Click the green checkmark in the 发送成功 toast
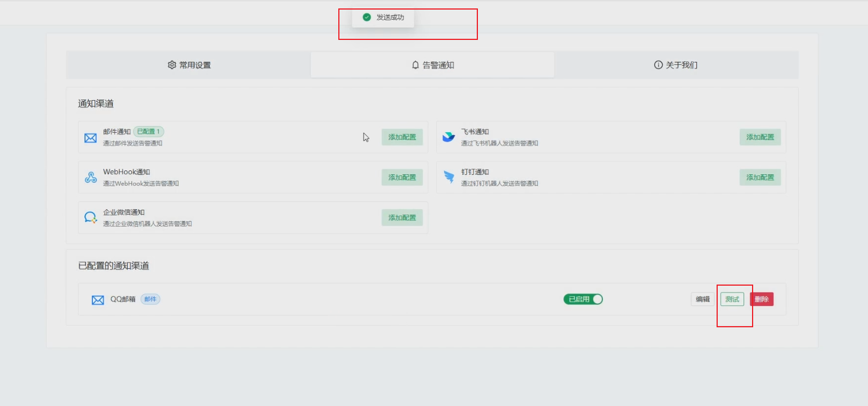This screenshot has width=868, height=406. tap(366, 17)
